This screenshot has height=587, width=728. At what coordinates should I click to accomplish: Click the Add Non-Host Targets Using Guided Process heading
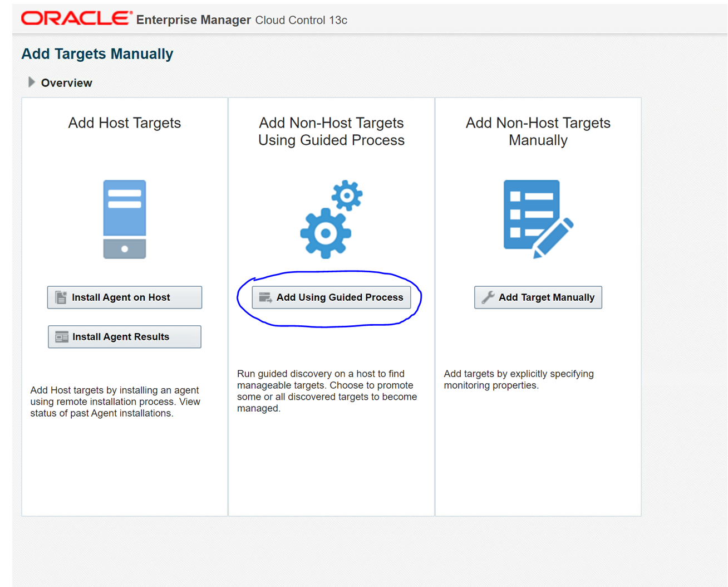click(x=331, y=131)
